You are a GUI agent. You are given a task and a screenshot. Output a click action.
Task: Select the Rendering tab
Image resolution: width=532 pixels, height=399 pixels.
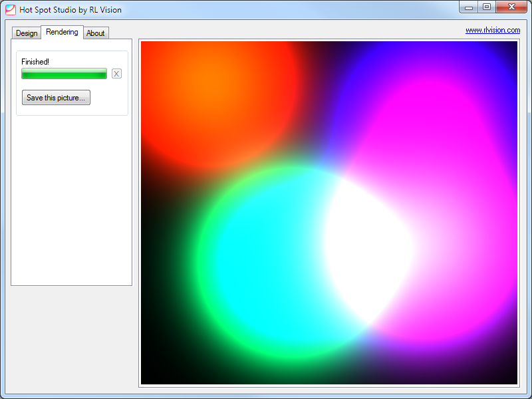point(62,32)
